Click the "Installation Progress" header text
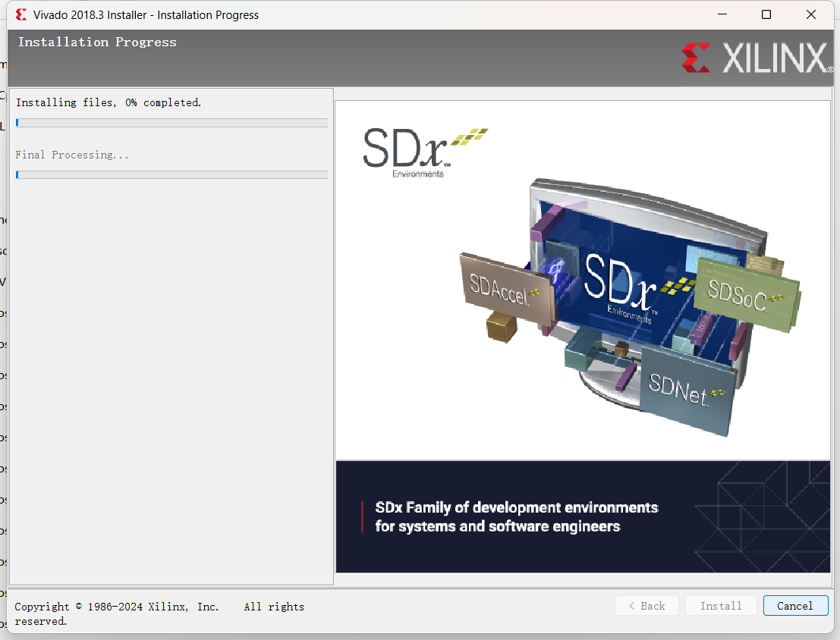 97,42
